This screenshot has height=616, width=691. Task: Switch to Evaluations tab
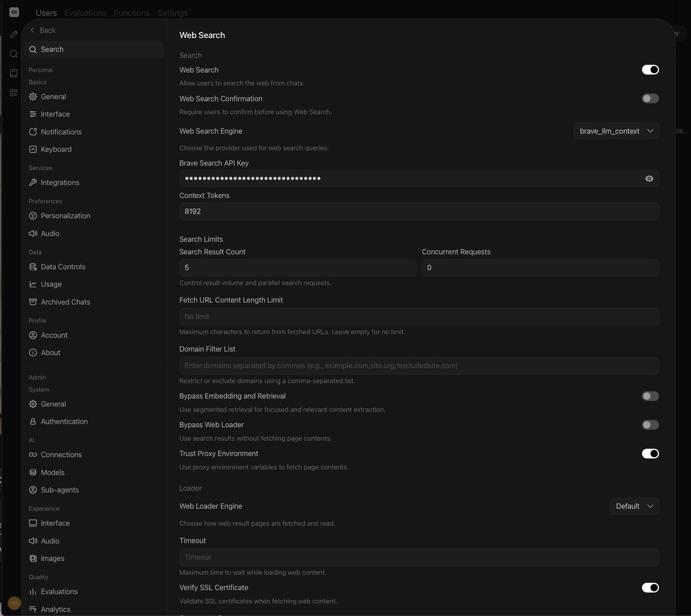(85, 13)
